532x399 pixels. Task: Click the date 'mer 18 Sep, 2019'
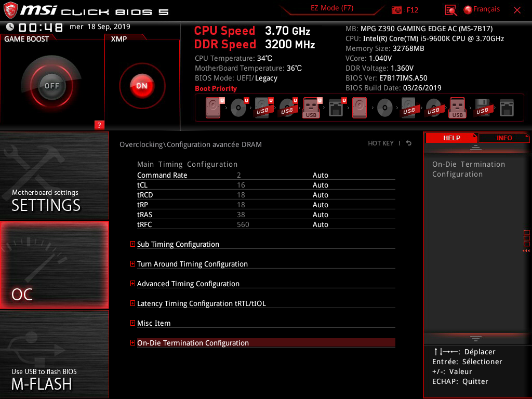(100, 27)
